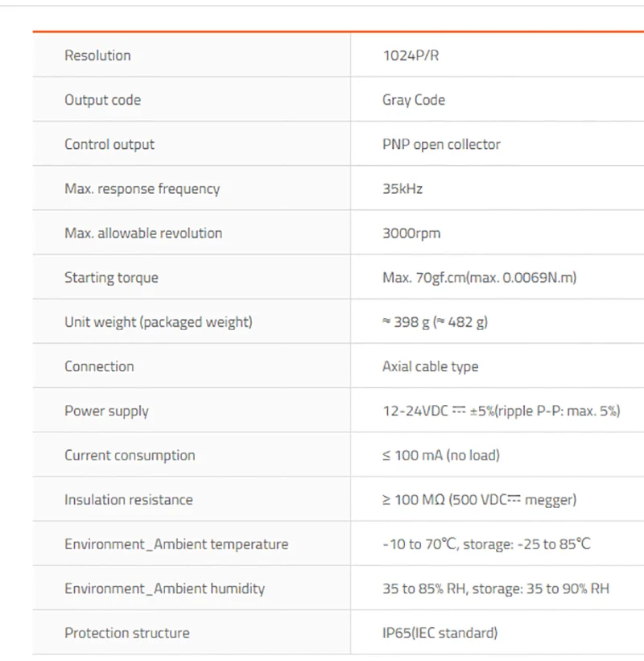Select the Insulation resistance value text
644x661 pixels.
(479, 499)
